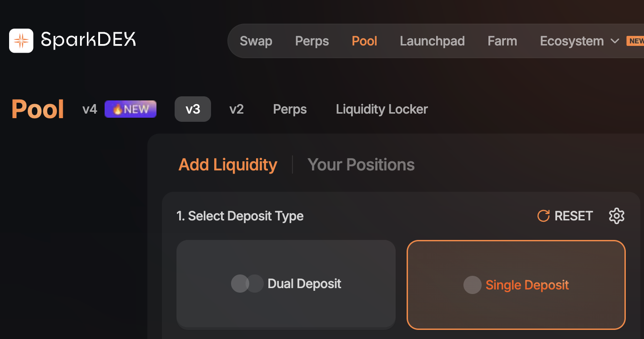Image resolution: width=644 pixels, height=339 pixels.
Task: Go to Perps in top navigation
Action: [312, 41]
